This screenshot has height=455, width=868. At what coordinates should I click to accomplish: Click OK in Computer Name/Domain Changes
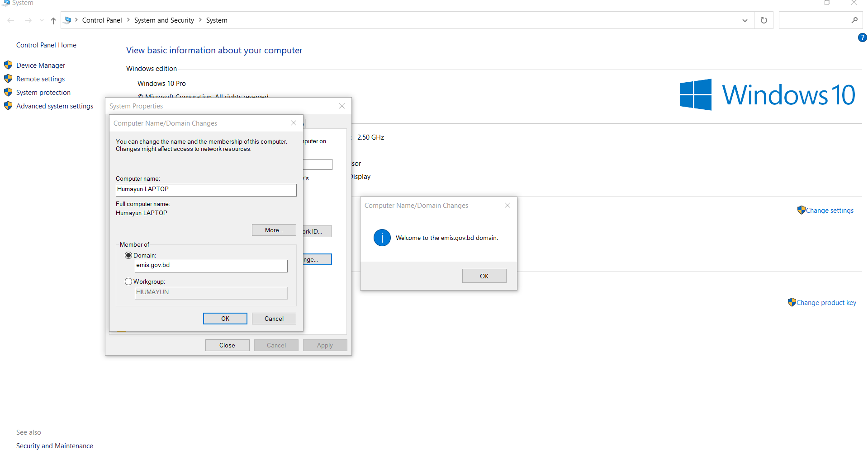pos(225,319)
